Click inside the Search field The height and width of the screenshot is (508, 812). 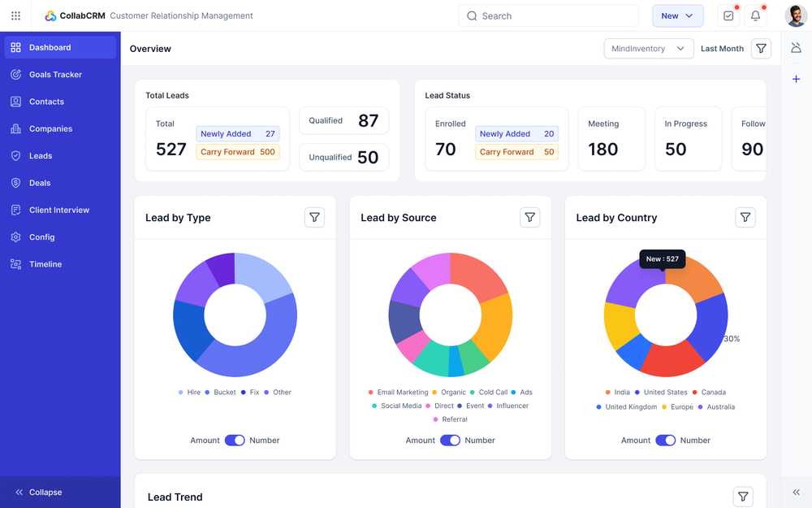click(x=548, y=15)
